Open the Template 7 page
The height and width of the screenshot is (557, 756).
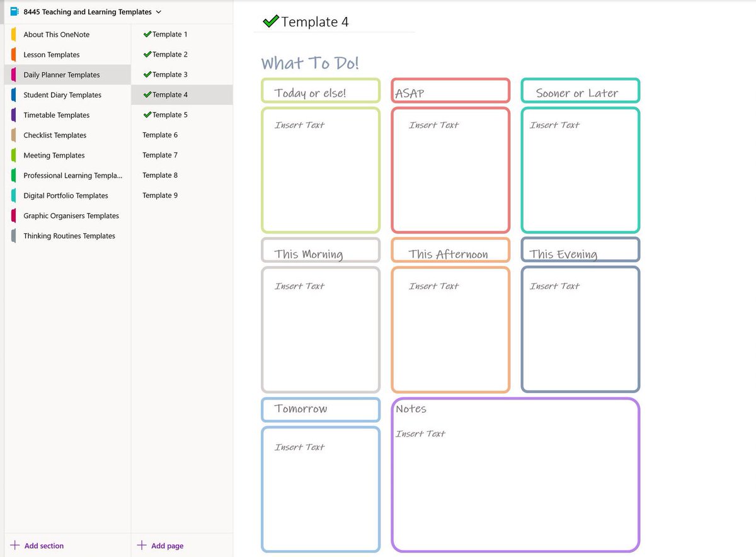(x=182, y=156)
